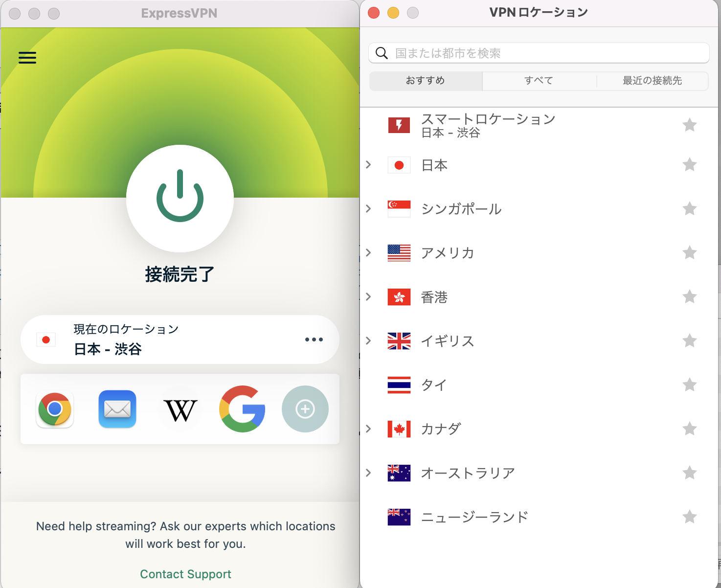
Task: Click the New Zealand flag icon
Action: point(399,517)
